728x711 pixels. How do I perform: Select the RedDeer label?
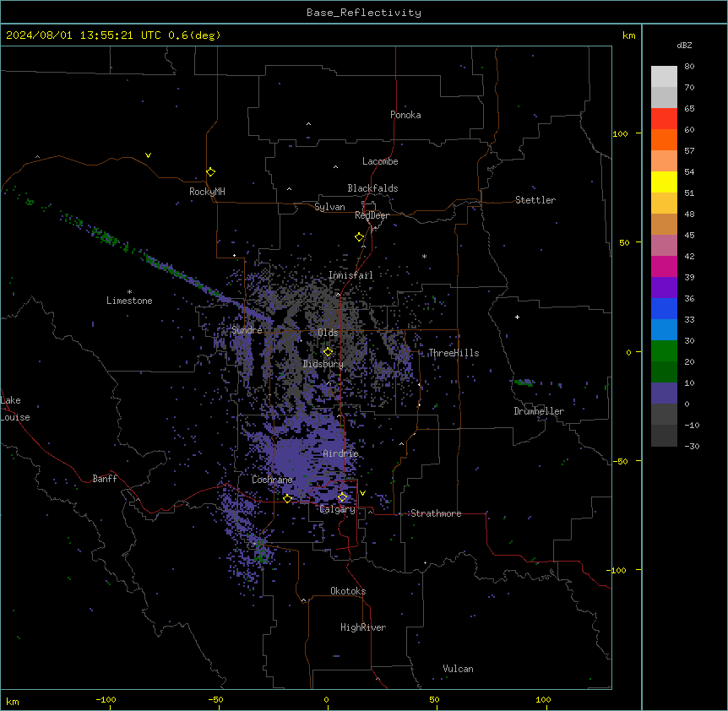coord(372,215)
